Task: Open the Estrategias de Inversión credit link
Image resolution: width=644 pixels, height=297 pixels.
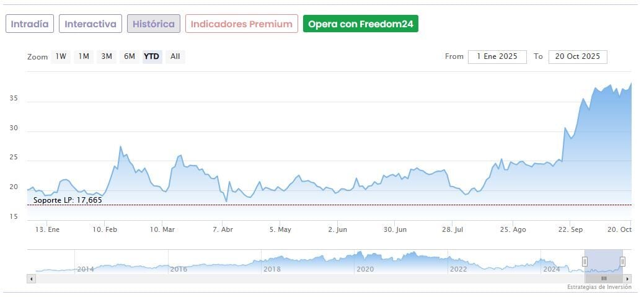Action: click(599, 287)
